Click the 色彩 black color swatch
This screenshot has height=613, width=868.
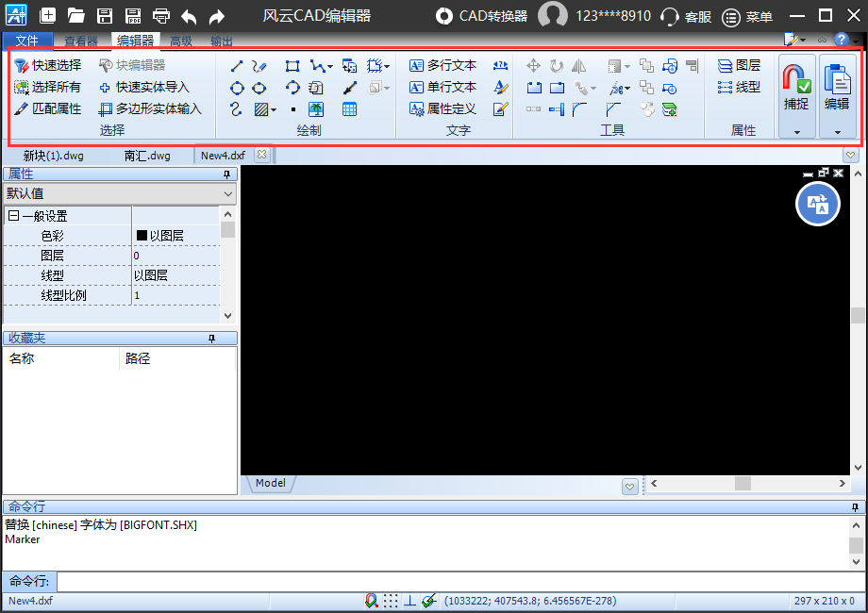point(142,235)
